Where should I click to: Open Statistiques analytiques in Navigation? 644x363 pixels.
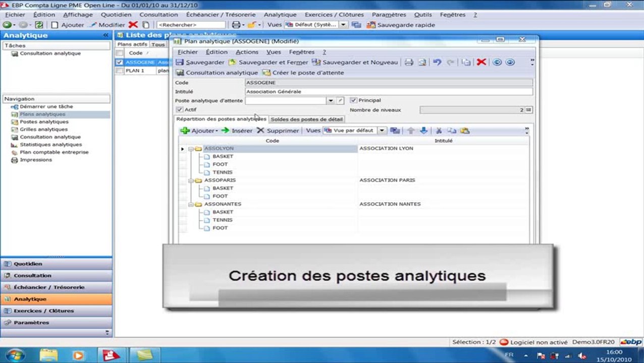(x=50, y=145)
